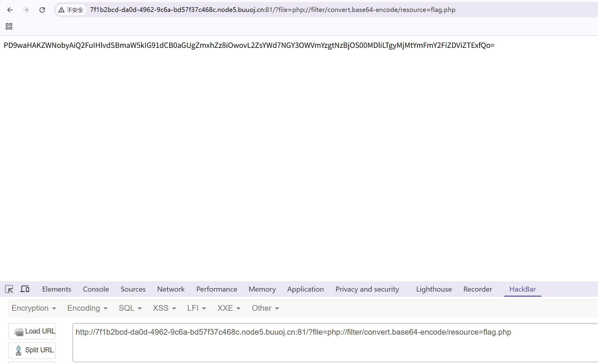Click the Load URL button
This screenshot has width=598, height=364.
[32, 331]
